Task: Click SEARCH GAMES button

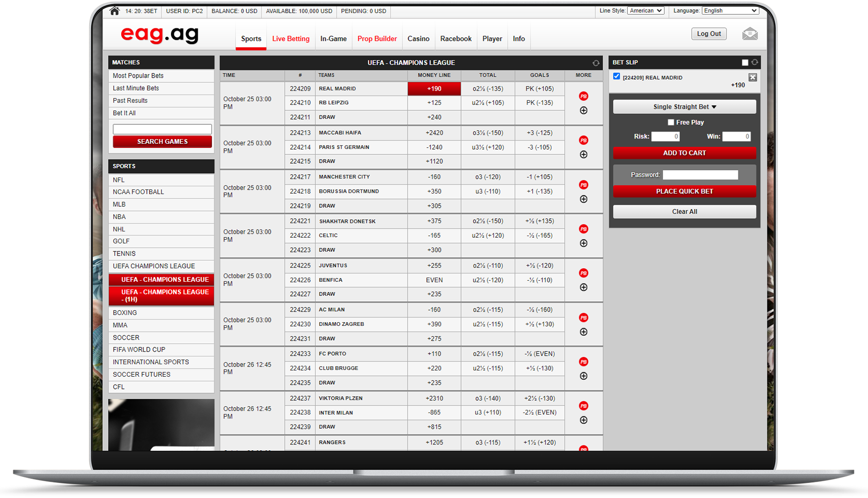Action: point(162,142)
